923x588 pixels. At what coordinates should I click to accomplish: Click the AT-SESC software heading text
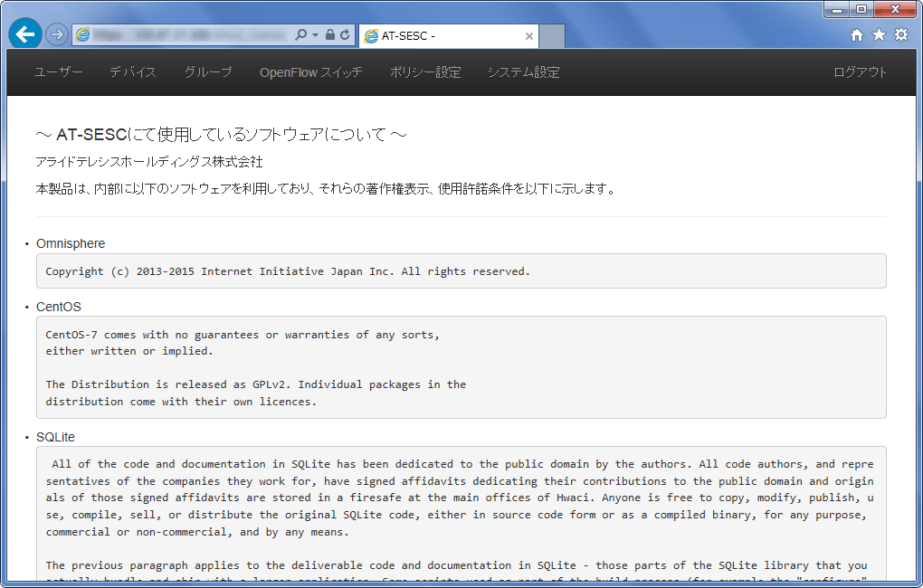point(222,135)
